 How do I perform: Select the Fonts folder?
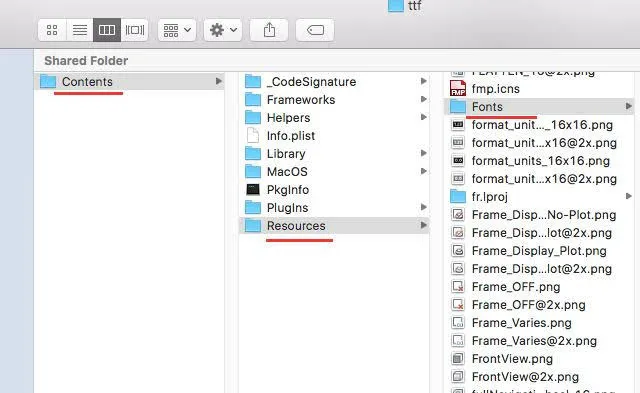point(539,107)
